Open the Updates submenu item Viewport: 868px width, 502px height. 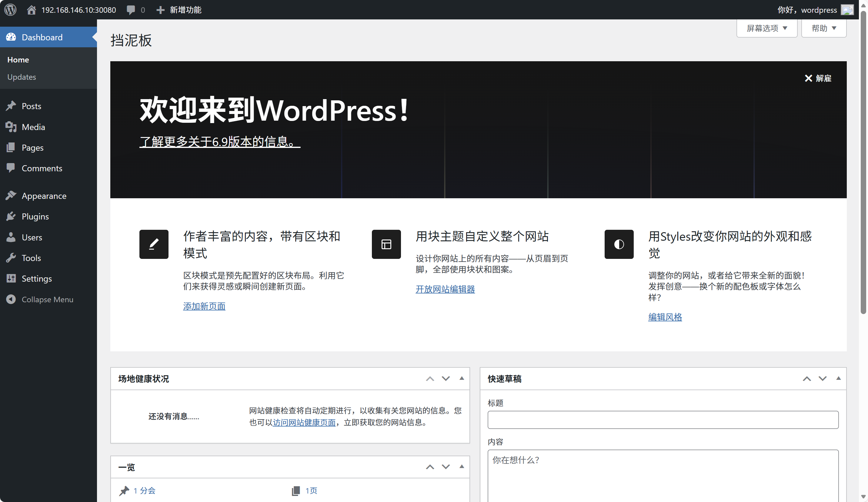click(x=21, y=77)
